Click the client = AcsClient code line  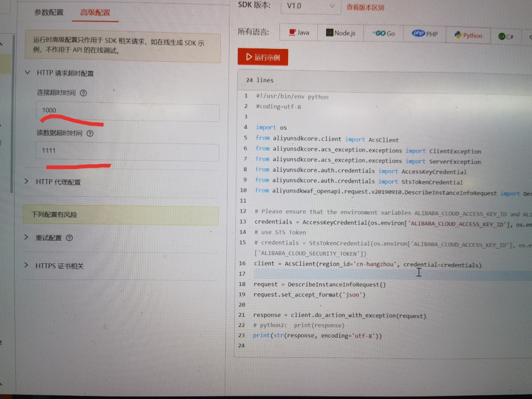368,264
